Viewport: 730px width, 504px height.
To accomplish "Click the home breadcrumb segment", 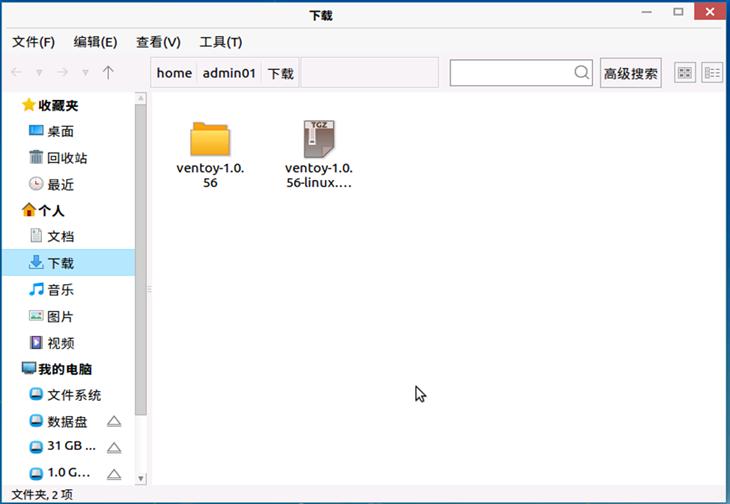I will click(174, 73).
